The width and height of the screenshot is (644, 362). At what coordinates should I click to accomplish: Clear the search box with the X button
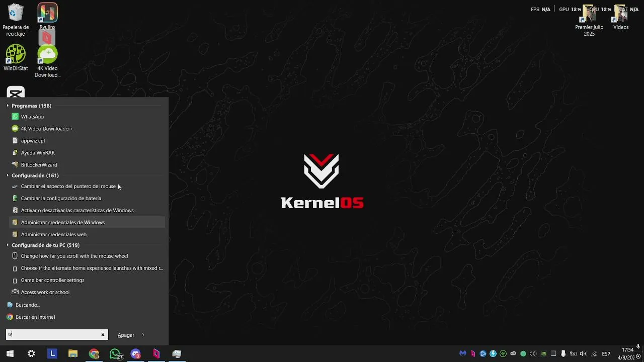[x=103, y=335]
